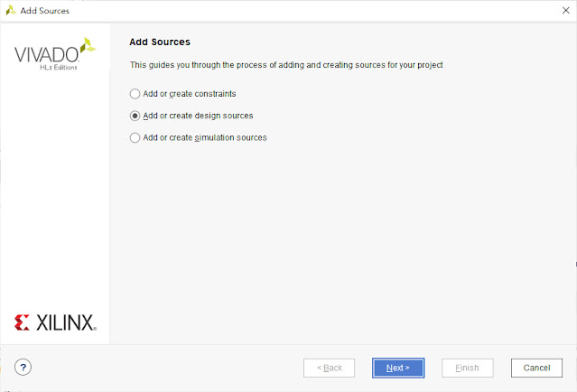
Task: Cancel the Add Sources wizard
Action: [536, 369]
